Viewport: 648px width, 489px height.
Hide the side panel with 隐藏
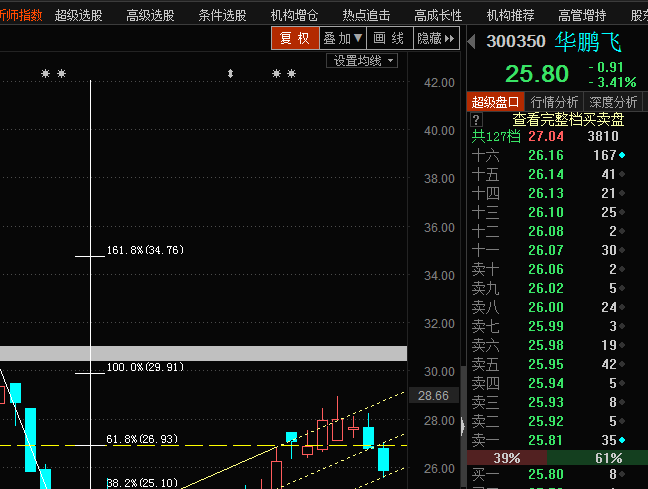tap(435, 38)
